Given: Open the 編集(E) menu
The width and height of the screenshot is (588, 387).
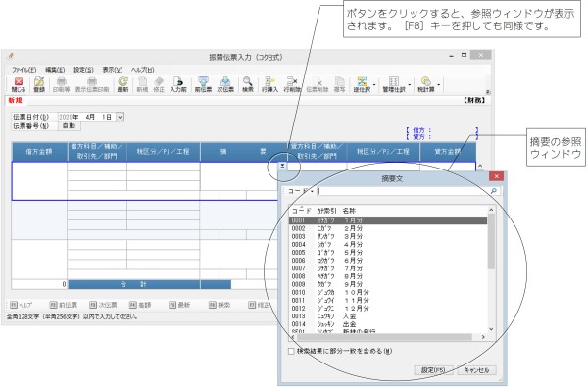Looking at the screenshot, I should [x=55, y=70].
